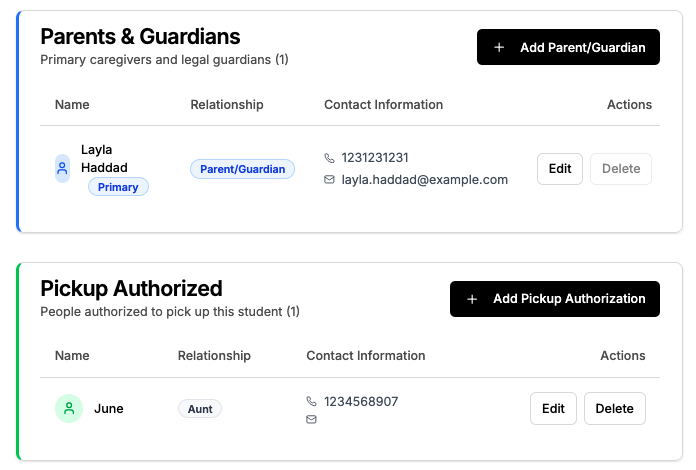
Task: Click the phone number 1234568907
Action: (x=361, y=402)
